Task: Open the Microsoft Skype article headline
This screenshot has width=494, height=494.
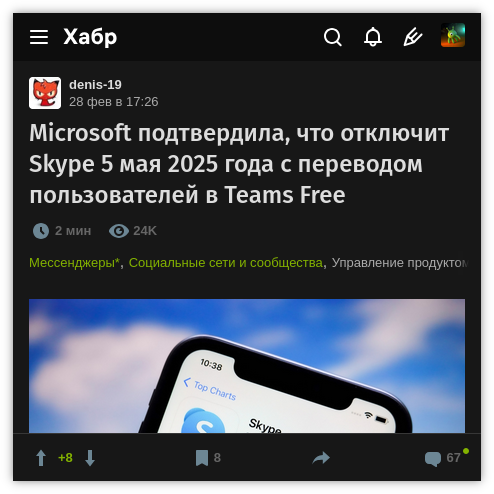Action: [239, 164]
